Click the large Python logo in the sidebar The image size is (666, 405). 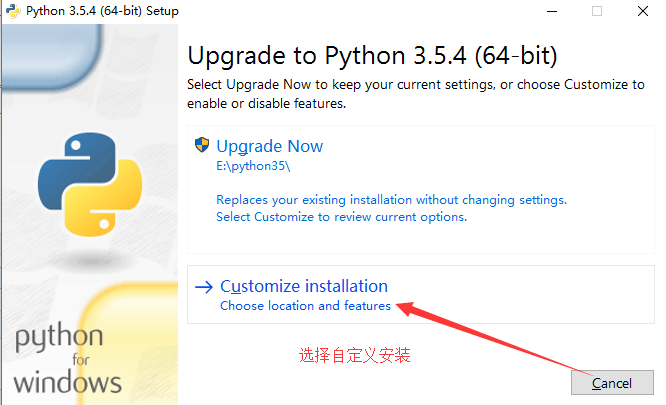[x=90, y=184]
